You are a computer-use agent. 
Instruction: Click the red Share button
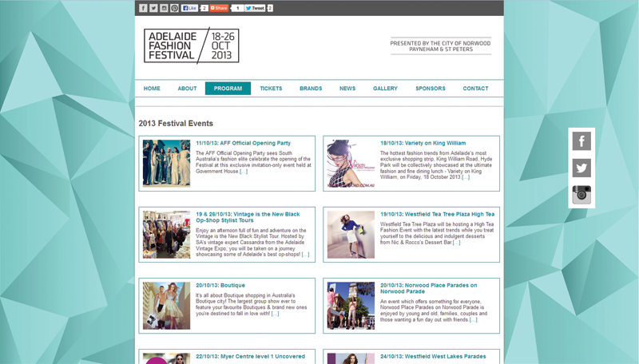click(x=219, y=8)
